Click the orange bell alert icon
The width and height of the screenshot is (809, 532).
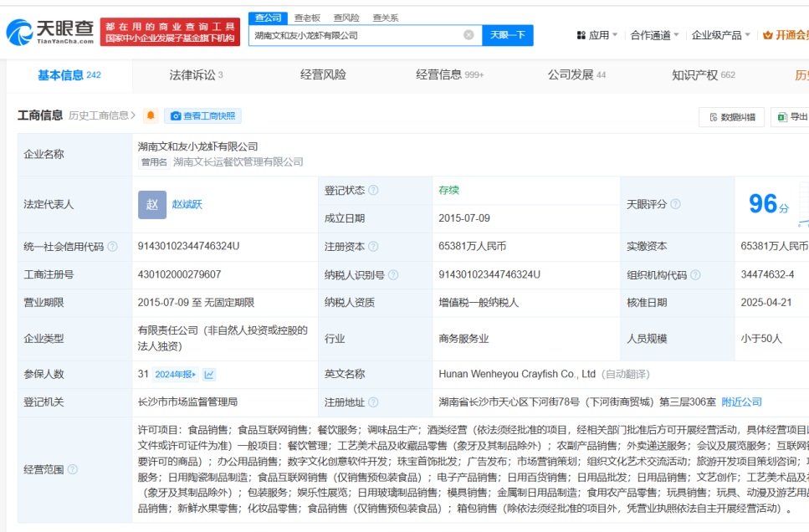coord(151,115)
